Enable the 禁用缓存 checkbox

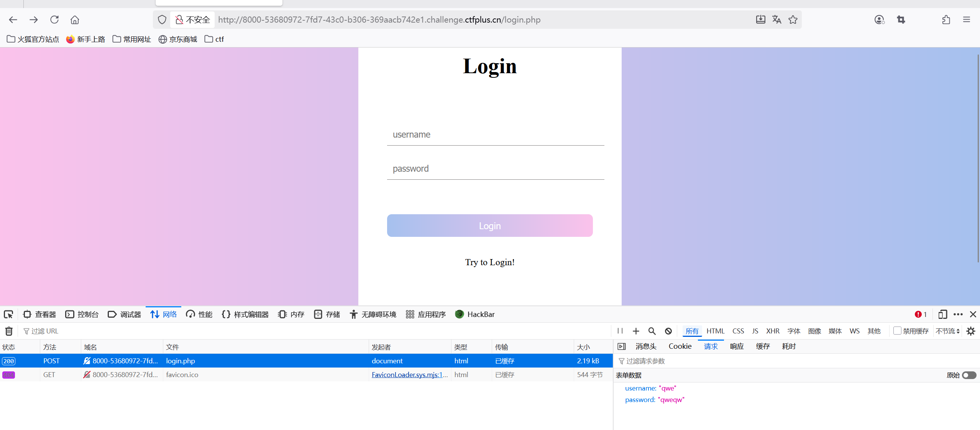[x=897, y=330]
